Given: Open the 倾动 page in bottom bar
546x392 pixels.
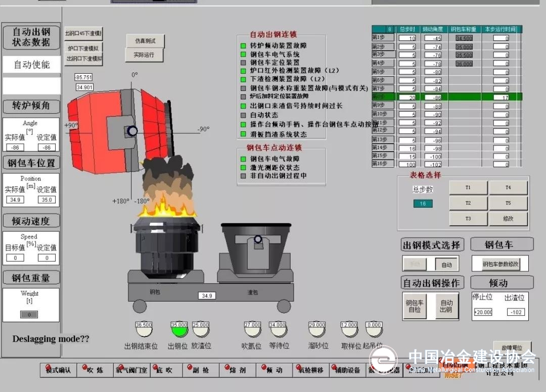Looking at the screenshot, I should click(x=275, y=370).
